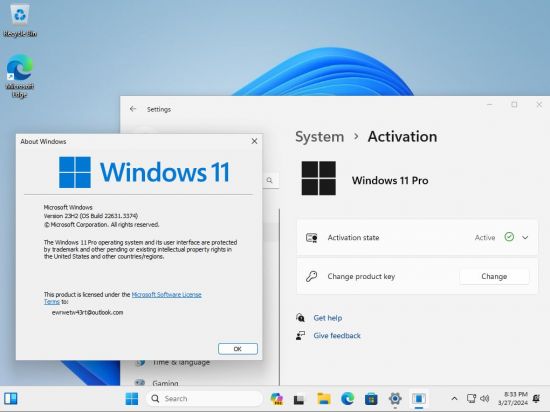The height and width of the screenshot is (412, 550).
Task: Show hidden icons in the system tray
Action: [x=454, y=399]
